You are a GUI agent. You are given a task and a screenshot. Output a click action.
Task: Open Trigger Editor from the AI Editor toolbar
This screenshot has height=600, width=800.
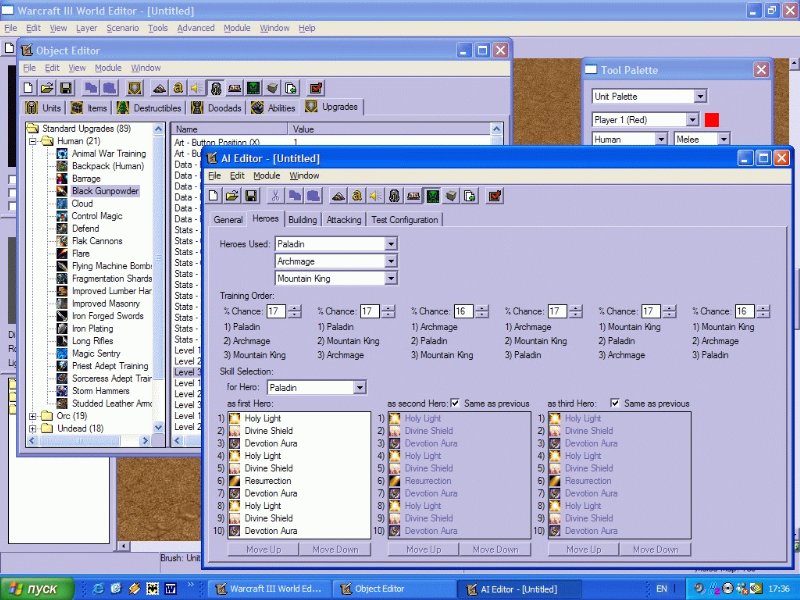357,196
